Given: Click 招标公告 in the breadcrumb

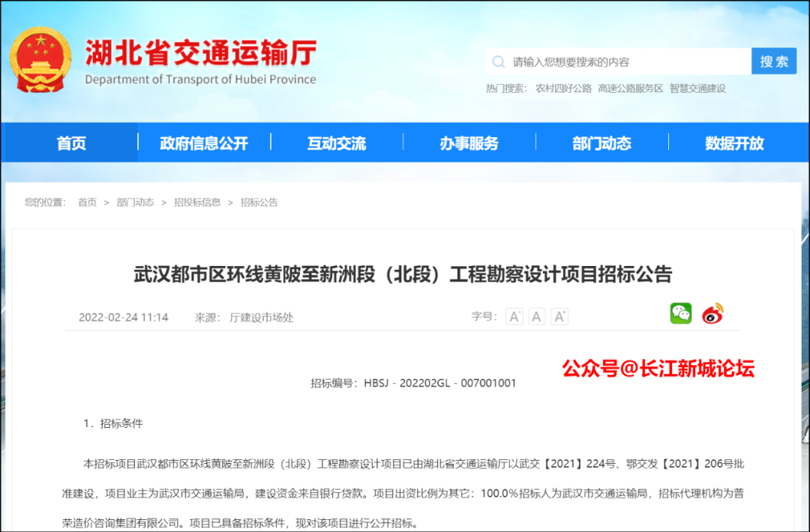Looking at the screenshot, I should 259,202.
